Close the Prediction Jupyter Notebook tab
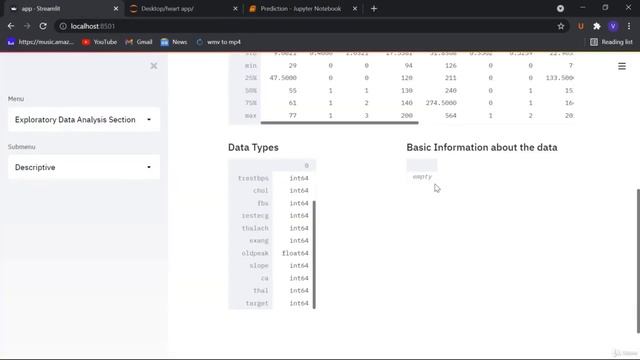Image resolution: width=640 pixels, height=360 pixels. [355, 9]
